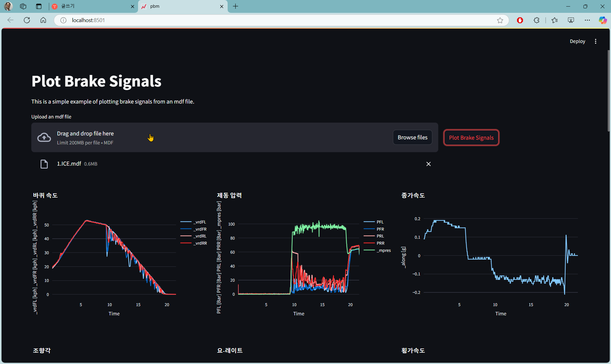Click the red ad-blocker extension icon
611x364 pixels.
tap(520, 20)
